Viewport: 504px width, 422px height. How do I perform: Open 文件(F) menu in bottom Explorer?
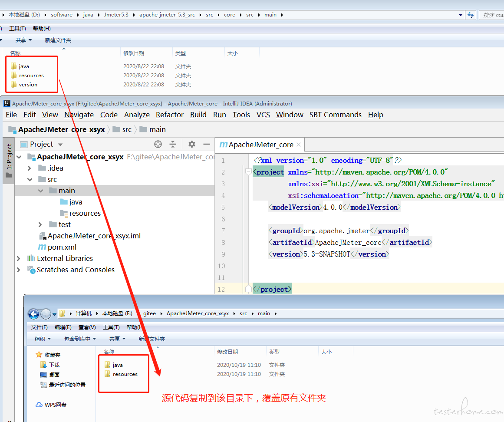click(x=39, y=327)
